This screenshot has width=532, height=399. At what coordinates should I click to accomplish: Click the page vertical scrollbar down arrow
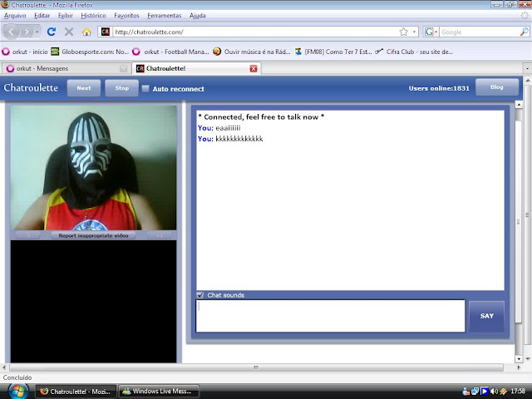pos(528,358)
